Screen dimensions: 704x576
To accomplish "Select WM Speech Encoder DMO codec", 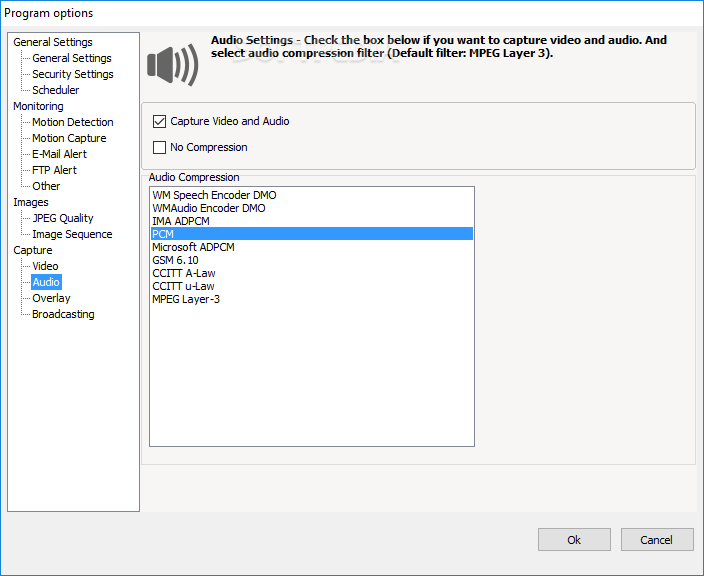I will (x=312, y=195).
